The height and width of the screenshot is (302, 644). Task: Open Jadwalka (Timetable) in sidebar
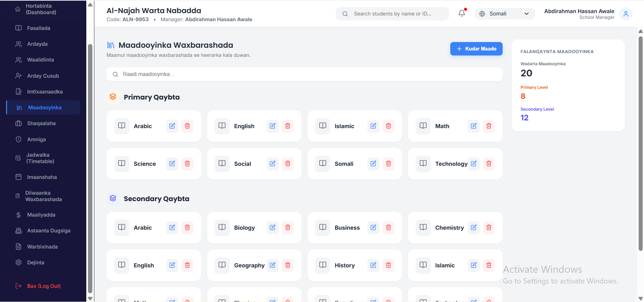point(43,158)
